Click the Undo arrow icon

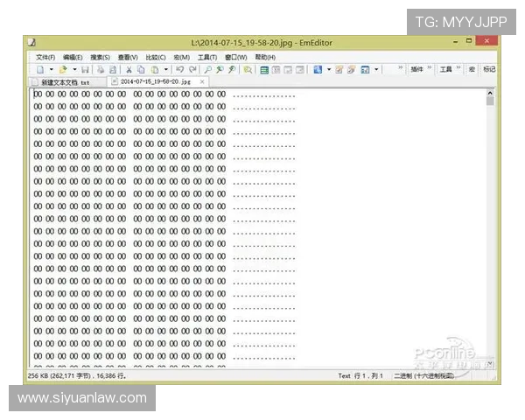pyautogui.click(x=179, y=69)
